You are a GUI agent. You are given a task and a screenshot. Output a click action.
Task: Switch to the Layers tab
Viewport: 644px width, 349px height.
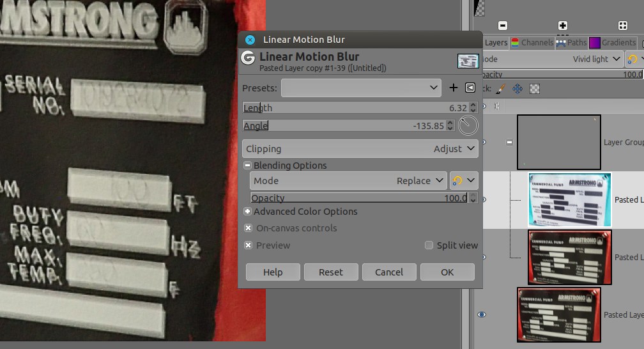tap(496, 42)
